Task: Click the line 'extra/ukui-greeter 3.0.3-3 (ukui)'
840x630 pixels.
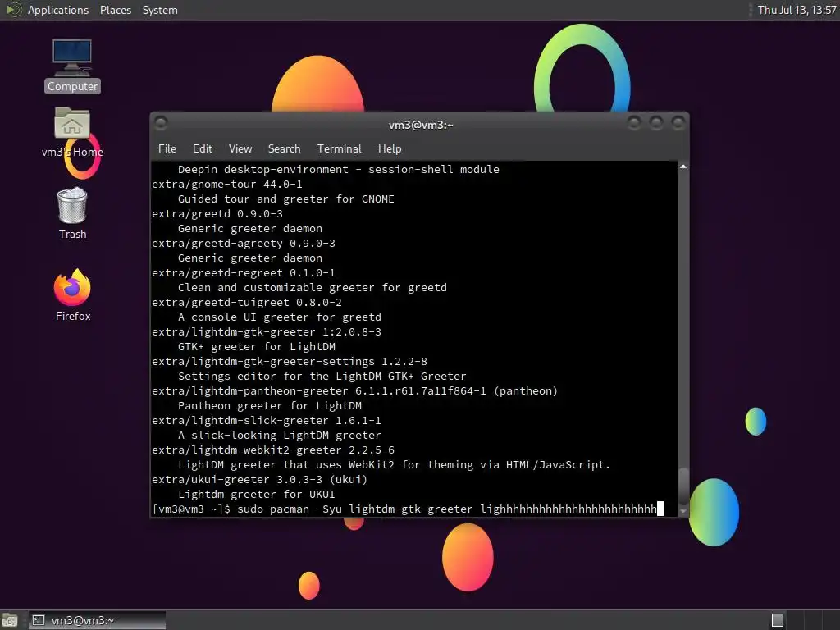Action: (260, 479)
